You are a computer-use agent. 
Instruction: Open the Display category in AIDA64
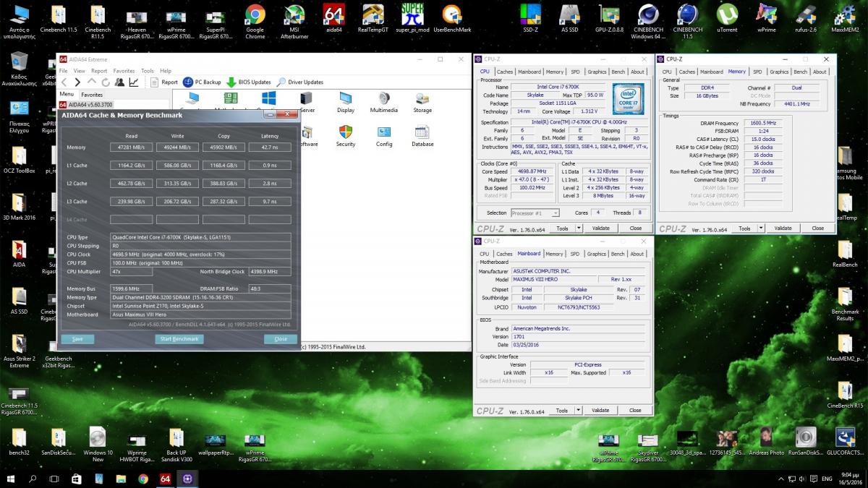(346, 103)
